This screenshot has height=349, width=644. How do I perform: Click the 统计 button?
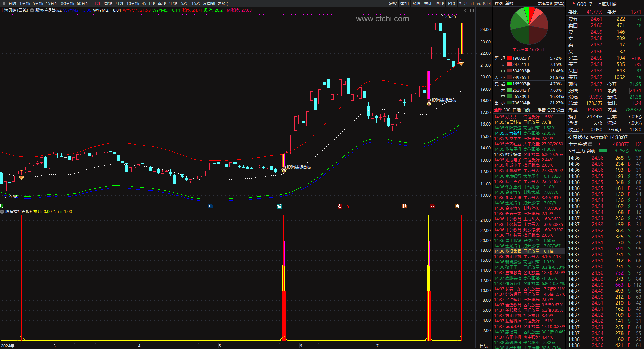pos(428,3)
